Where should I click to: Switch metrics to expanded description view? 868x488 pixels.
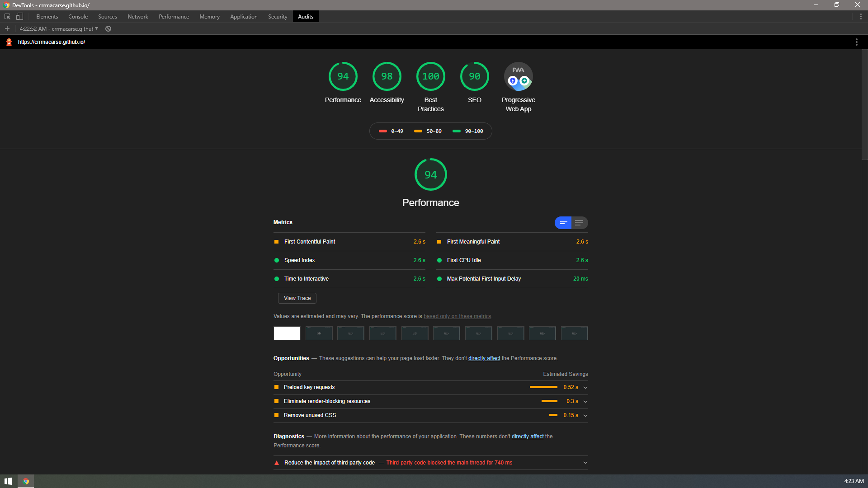coord(579,223)
